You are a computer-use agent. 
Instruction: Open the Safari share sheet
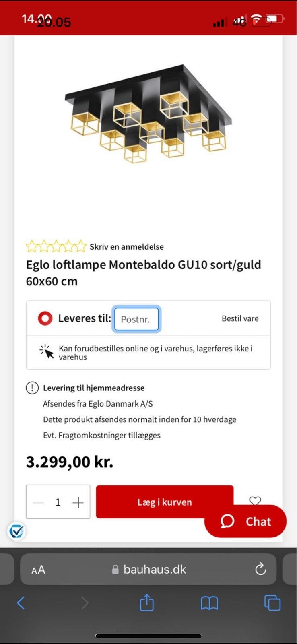coord(147,603)
